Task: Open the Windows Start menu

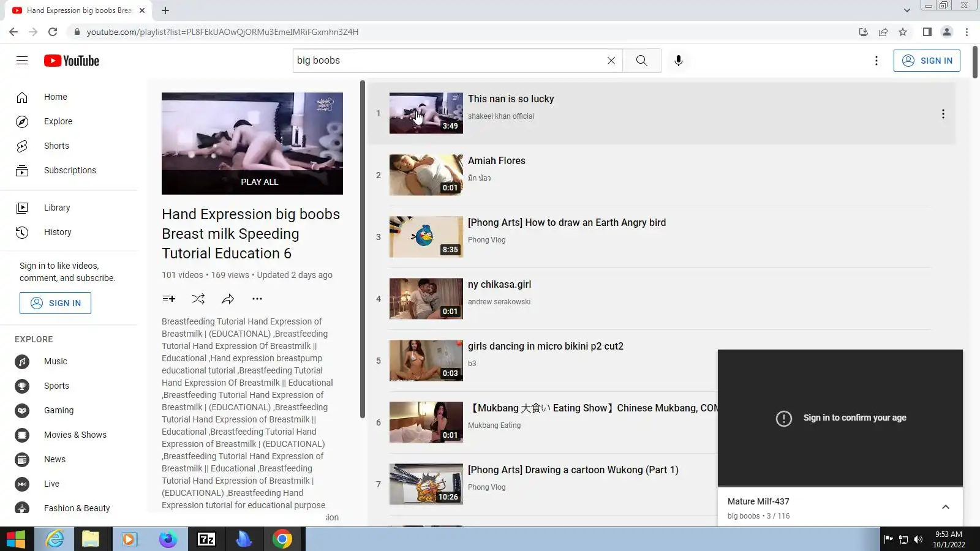Action: click(x=16, y=539)
